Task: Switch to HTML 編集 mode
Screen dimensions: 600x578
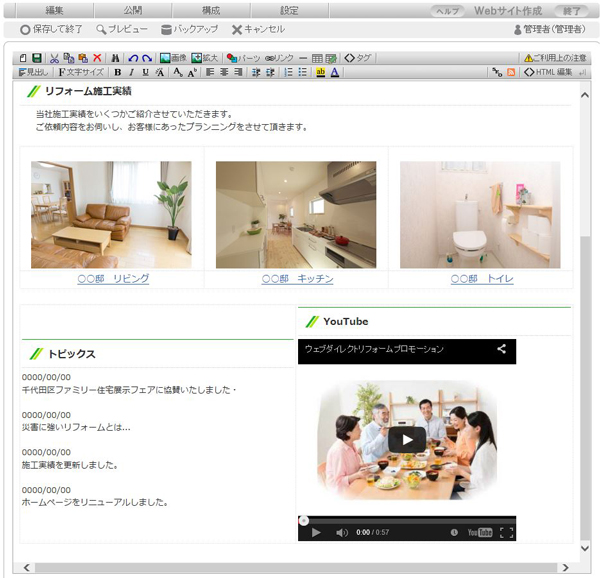Action: (x=548, y=72)
